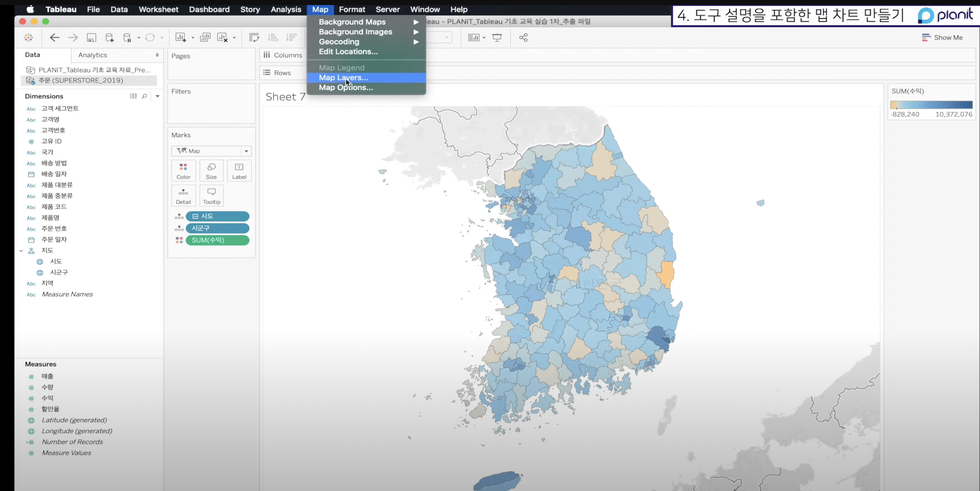
Task: Click the Redo forward arrow
Action: [73, 38]
